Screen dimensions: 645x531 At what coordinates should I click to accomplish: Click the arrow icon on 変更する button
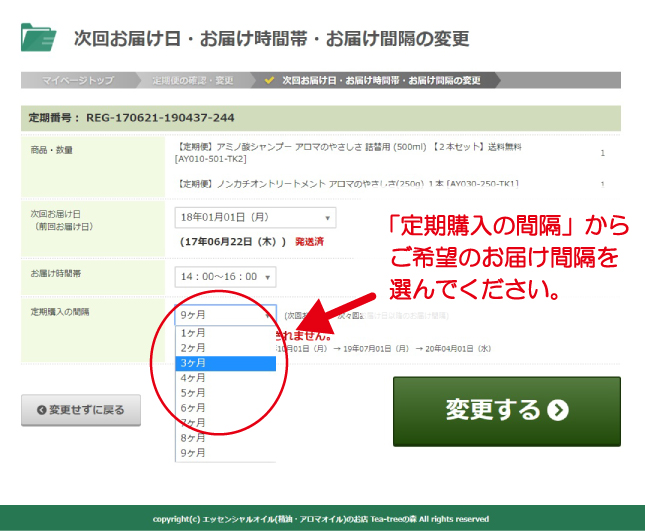click(x=558, y=410)
